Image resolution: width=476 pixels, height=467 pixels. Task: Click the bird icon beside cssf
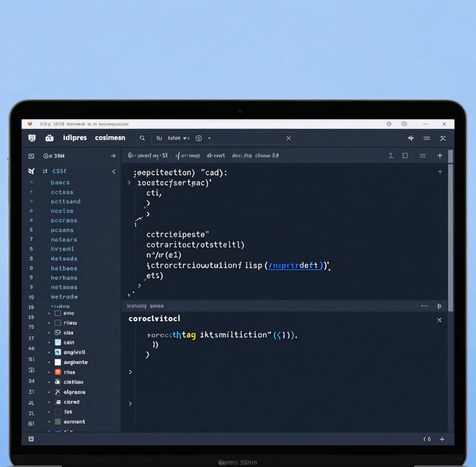point(31,171)
